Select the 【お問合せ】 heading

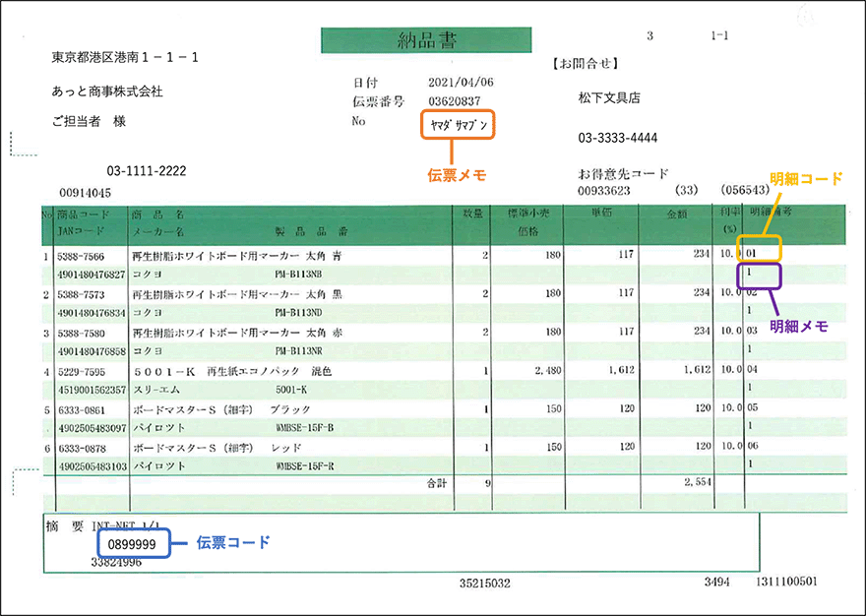(586, 64)
